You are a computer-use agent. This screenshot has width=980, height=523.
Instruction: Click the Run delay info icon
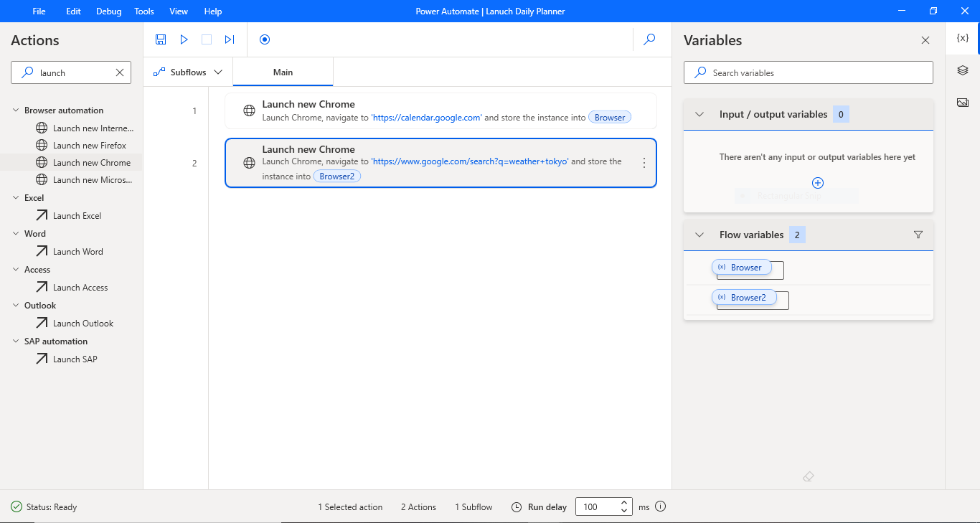tap(661, 506)
